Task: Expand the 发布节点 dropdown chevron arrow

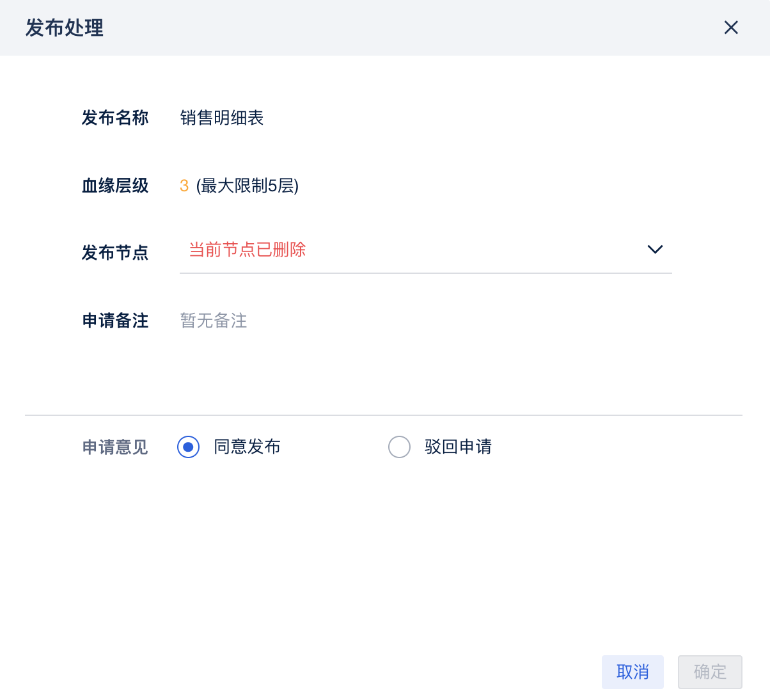Action: [655, 250]
